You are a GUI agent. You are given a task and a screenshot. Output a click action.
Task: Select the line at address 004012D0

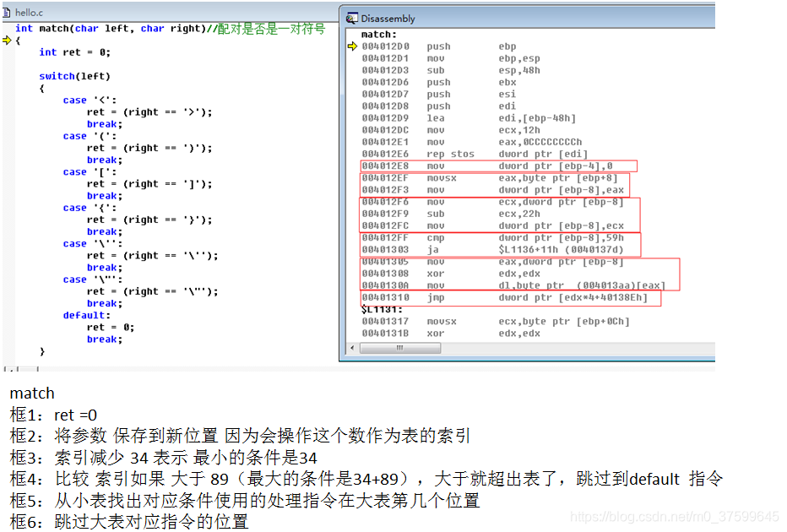click(x=439, y=46)
